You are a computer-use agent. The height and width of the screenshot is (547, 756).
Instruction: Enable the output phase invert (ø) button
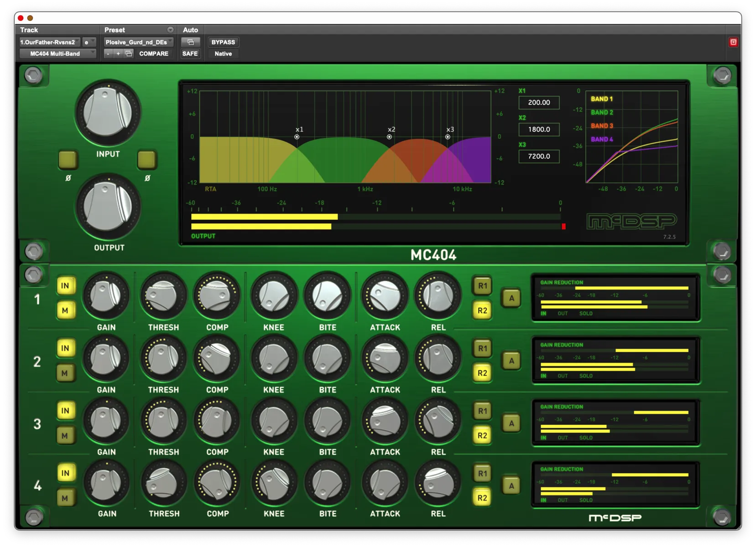point(146,160)
